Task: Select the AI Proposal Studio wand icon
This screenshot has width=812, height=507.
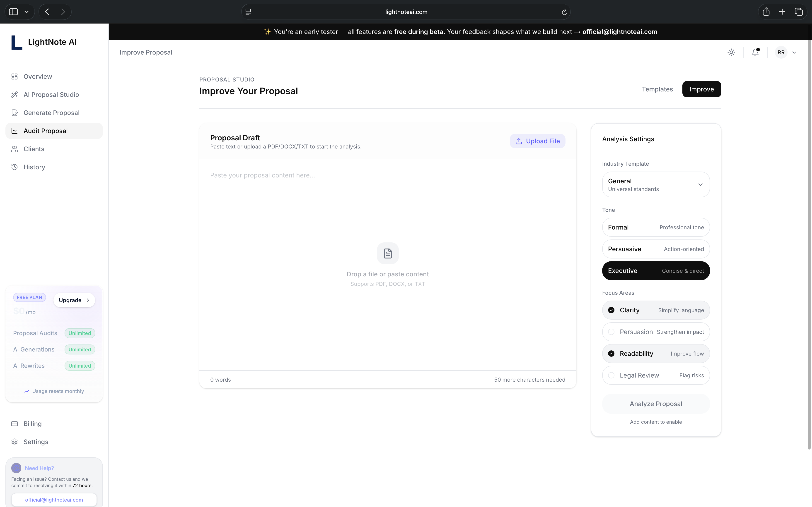Action: point(14,95)
